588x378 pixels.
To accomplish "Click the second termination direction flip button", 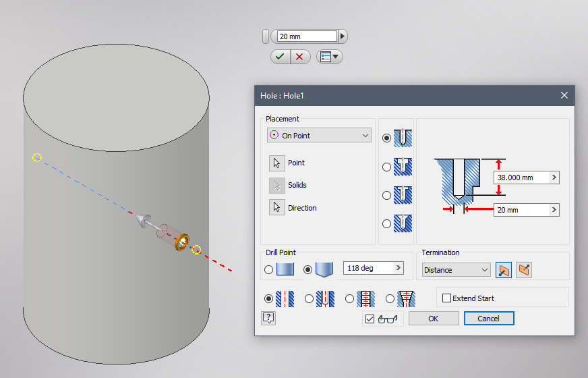I will coord(524,270).
